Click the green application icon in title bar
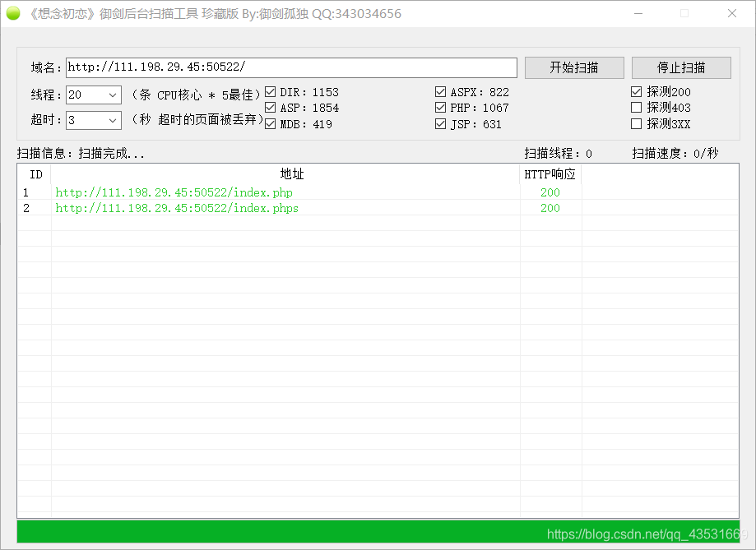The height and width of the screenshot is (550, 756). point(13,13)
